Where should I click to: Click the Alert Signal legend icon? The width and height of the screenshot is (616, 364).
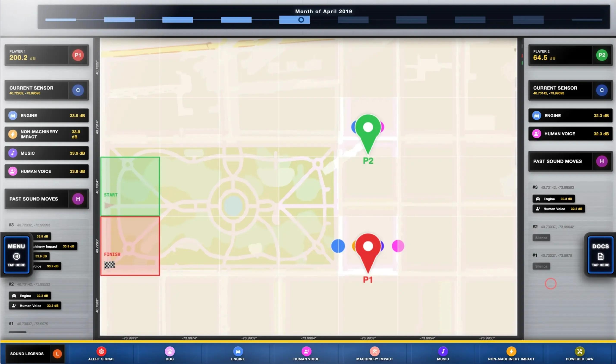[x=101, y=351]
